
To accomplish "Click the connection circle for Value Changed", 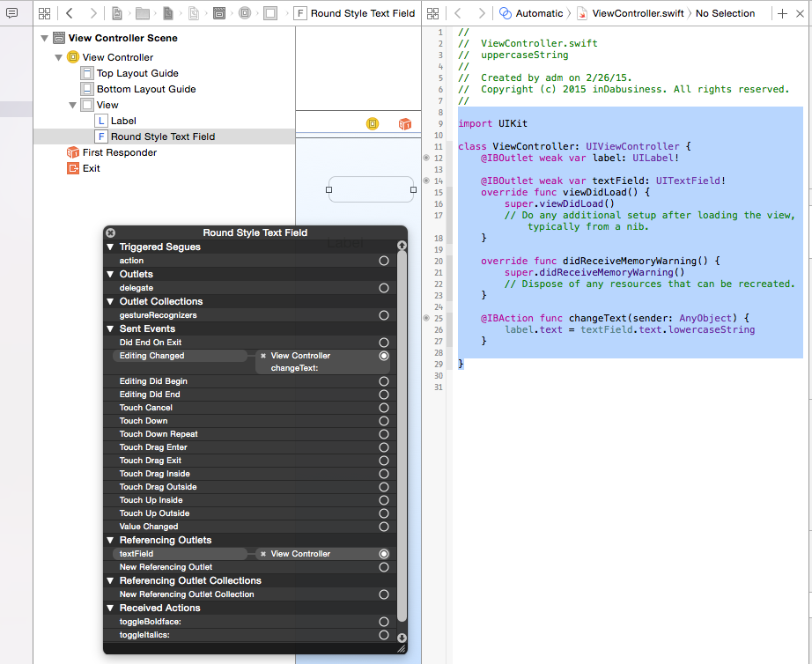I will pos(384,527).
